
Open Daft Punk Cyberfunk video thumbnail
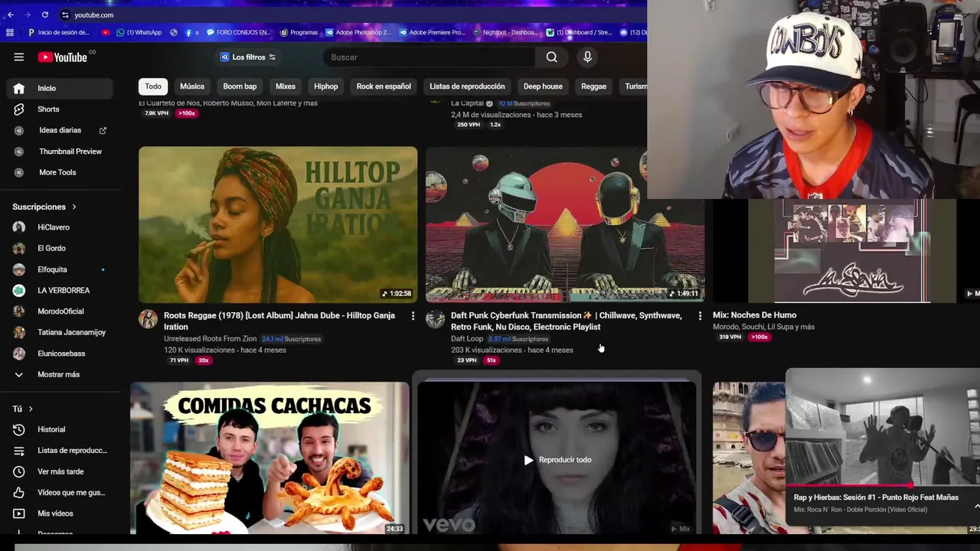tap(565, 225)
